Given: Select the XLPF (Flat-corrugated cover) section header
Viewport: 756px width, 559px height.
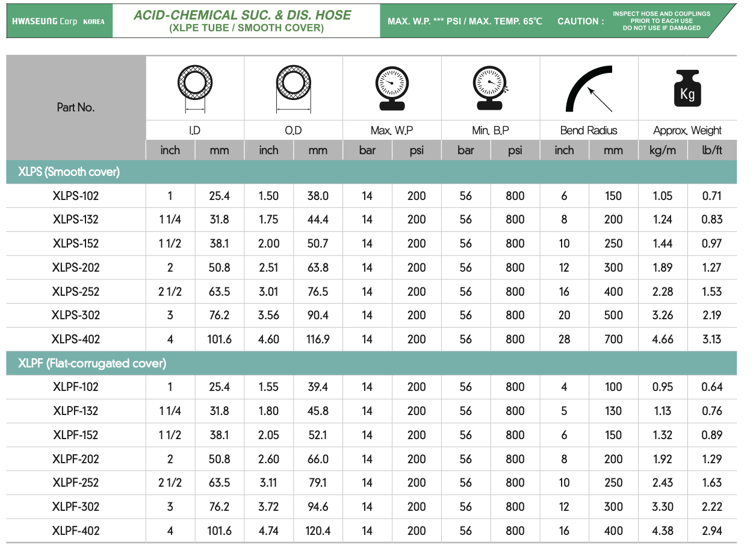Looking at the screenshot, I should pyautogui.click(x=92, y=363).
